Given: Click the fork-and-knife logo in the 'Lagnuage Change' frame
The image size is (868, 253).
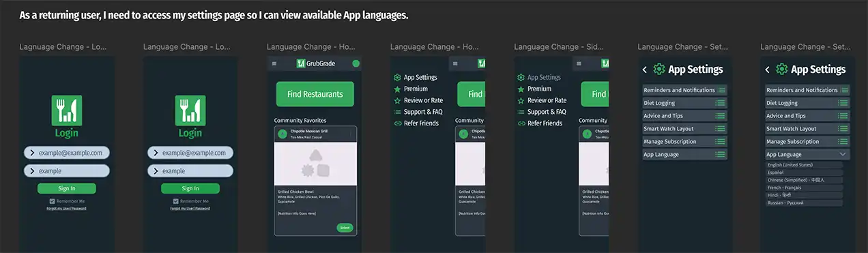Looking at the screenshot, I should tap(66, 110).
